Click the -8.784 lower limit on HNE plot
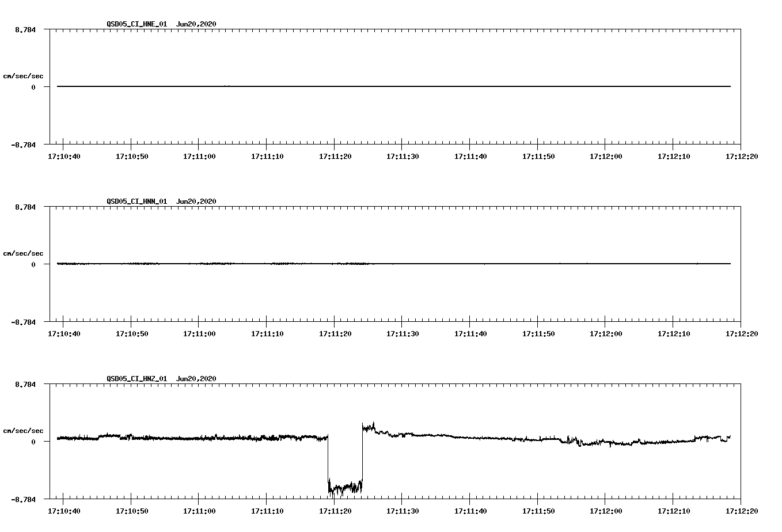This screenshot has height=532, width=782. point(24,145)
